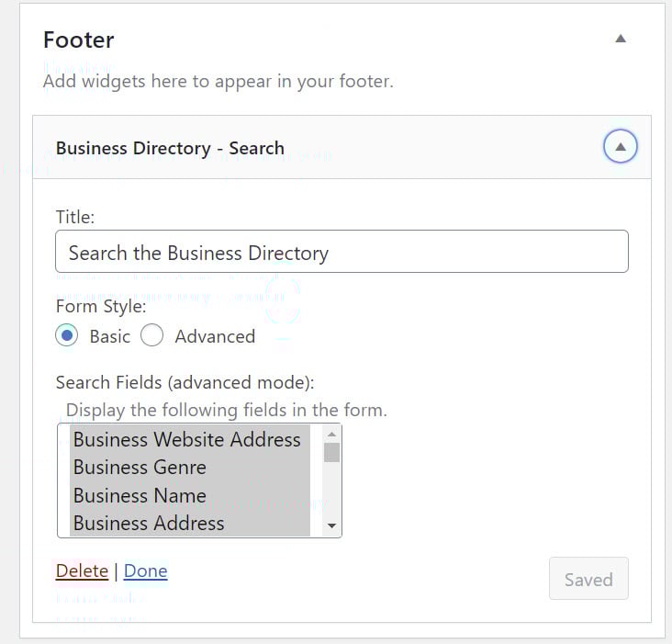Select Business Website Address in list
The width and height of the screenshot is (672, 644).
pos(189,439)
